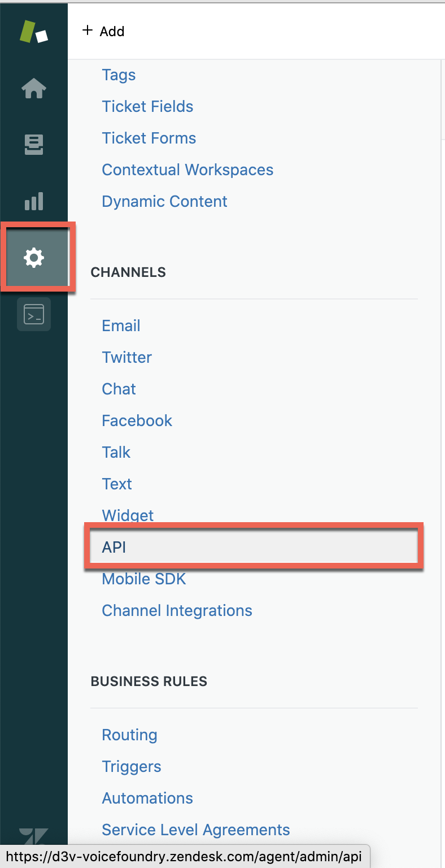This screenshot has height=868, width=445.
Task: Go to Ticket Fields settings
Action: click(147, 107)
